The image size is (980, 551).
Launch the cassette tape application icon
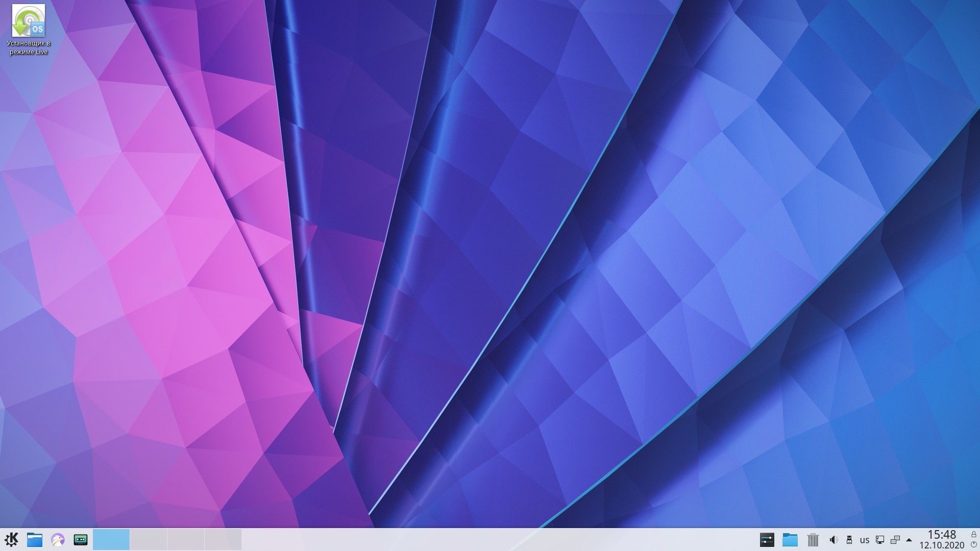point(81,539)
